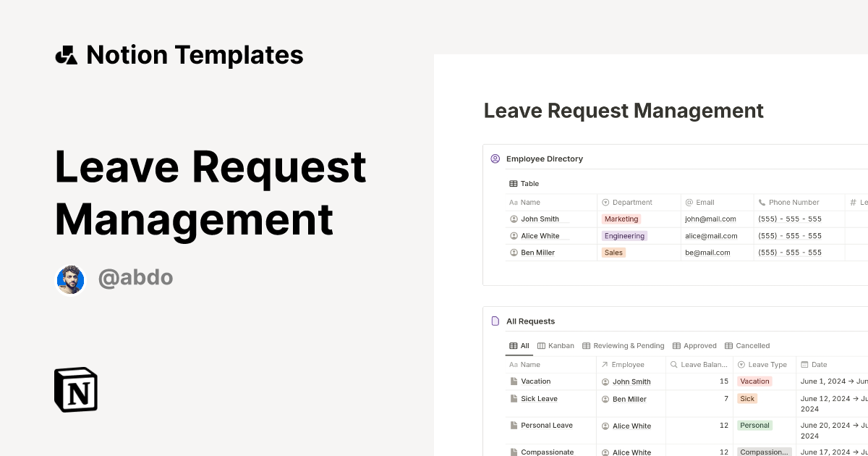This screenshot has width=868, height=456.
Task: Click the @ icon in the Email column header
Action: click(690, 202)
